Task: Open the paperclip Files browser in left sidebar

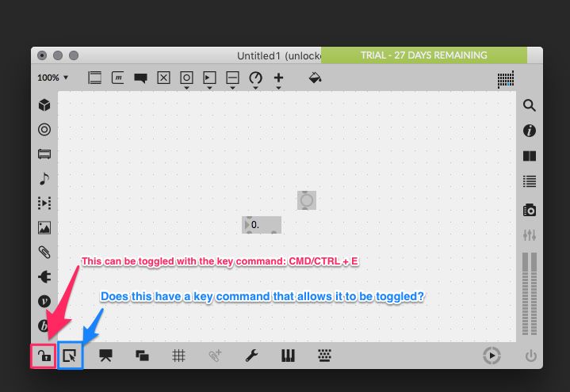Action: pos(44,252)
